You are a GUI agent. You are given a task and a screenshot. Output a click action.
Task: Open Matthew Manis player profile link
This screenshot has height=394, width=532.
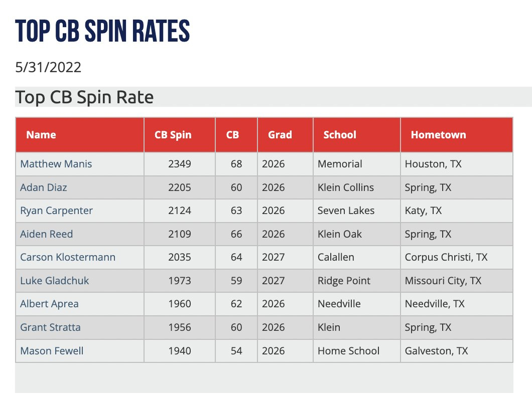56,164
